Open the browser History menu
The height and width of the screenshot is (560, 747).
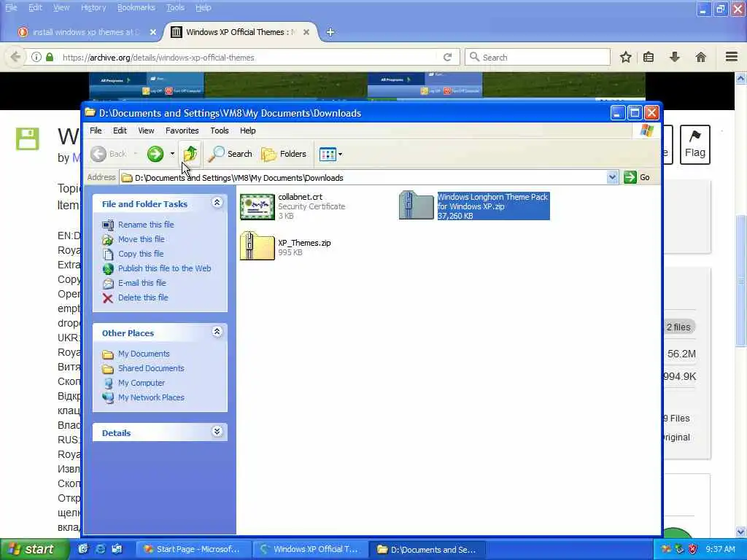coord(93,7)
